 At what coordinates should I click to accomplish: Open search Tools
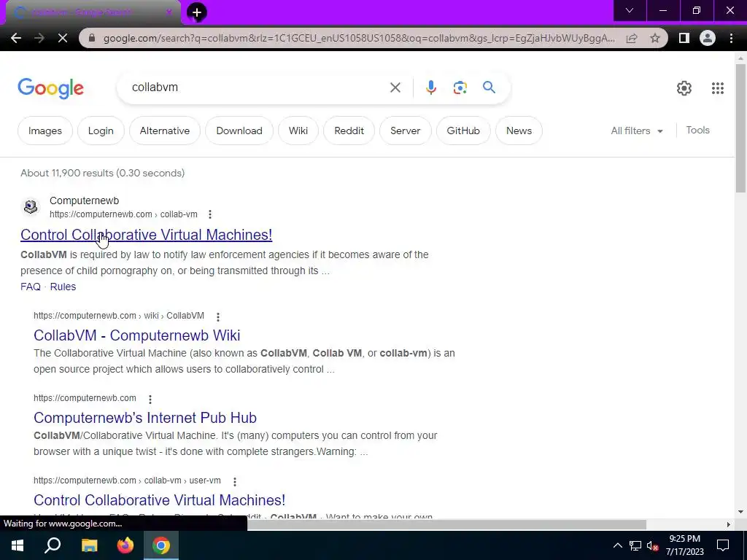[x=697, y=130]
